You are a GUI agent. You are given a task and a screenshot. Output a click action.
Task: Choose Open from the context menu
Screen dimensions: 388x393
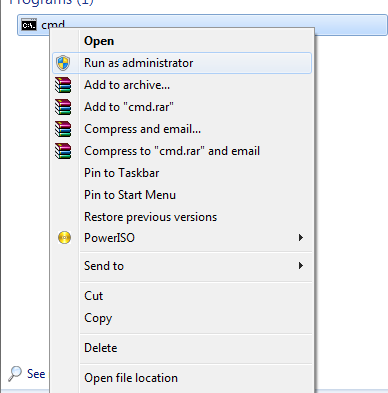[182, 41]
